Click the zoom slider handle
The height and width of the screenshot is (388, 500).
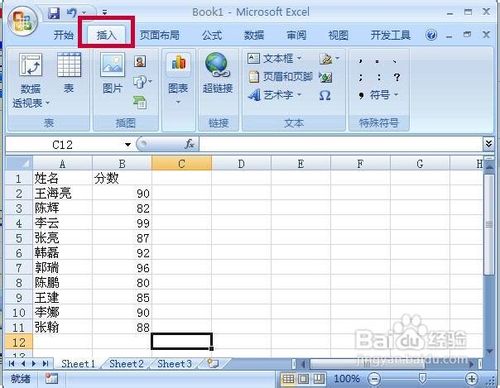coord(422,379)
